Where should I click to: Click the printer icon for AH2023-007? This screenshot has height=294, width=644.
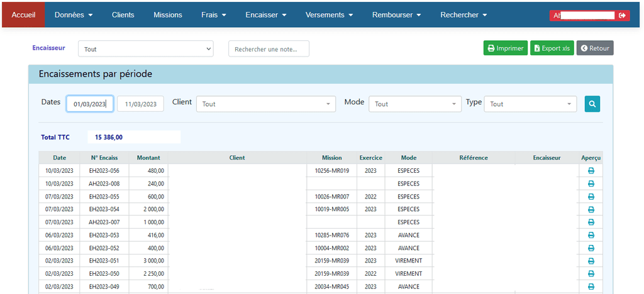point(591,222)
